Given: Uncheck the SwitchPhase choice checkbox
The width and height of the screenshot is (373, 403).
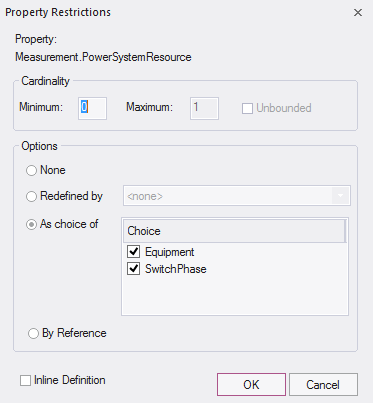Looking at the screenshot, I should [x=134, y=269].
